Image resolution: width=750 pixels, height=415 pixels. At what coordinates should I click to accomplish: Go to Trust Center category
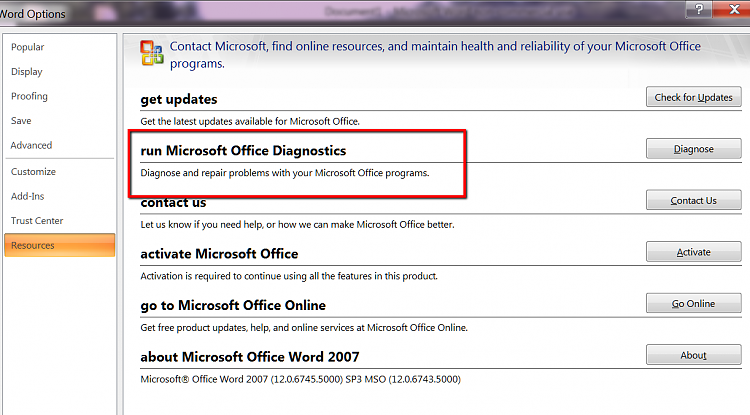(x=37, y=221)
